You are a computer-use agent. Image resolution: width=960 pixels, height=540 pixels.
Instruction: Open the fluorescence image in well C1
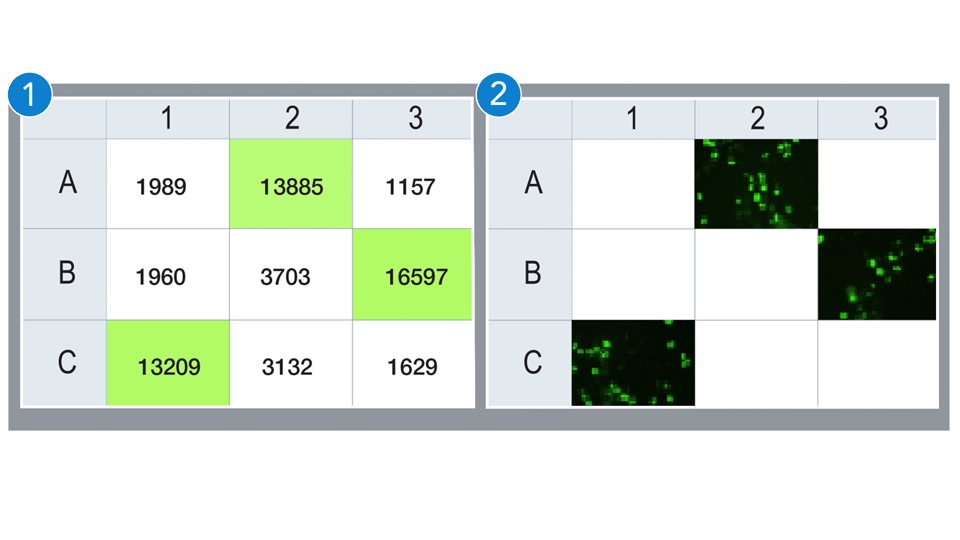(x=632, y=363)
